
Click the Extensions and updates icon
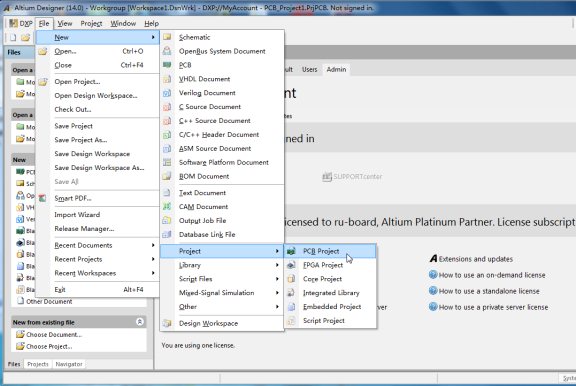433,259
